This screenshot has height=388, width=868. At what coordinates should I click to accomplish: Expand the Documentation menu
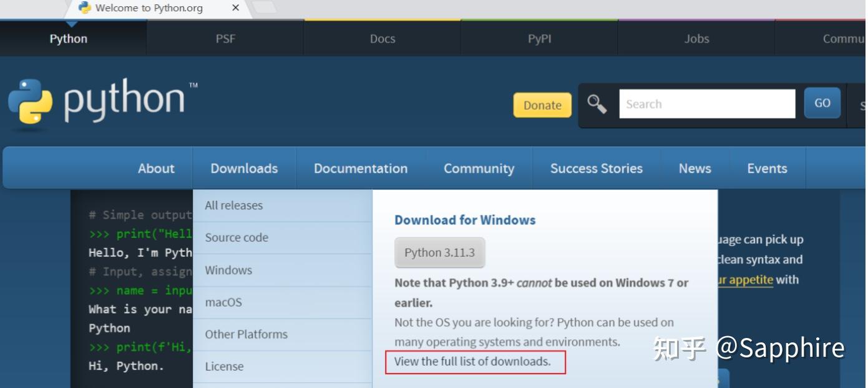point(361,169)
